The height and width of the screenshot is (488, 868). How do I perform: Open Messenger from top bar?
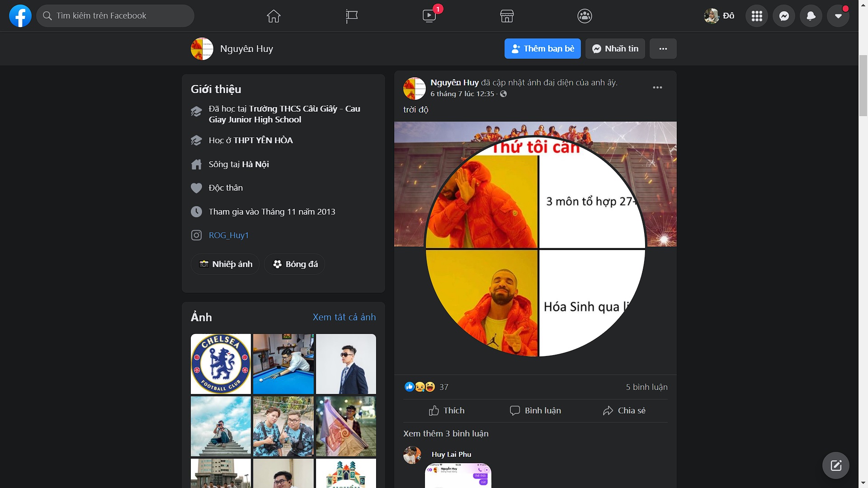pos(784,16)
